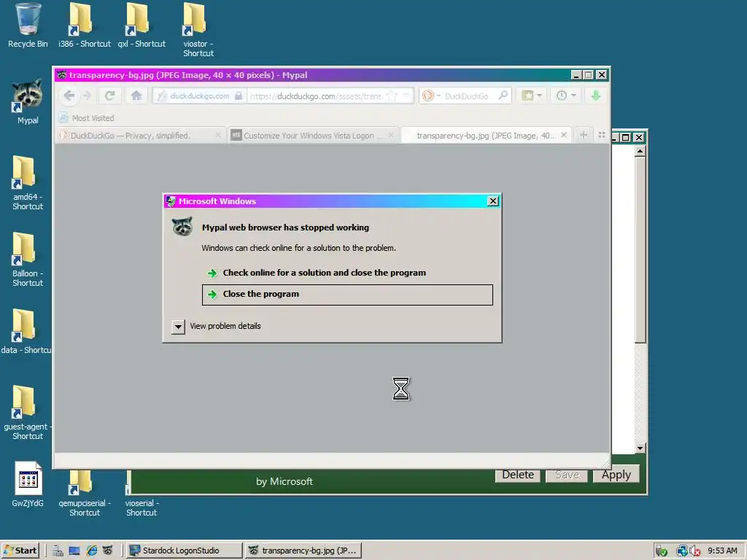Viewport: 747px width, 560px height.
Task: Click muted volume tray icon
Action: tap(695, 551)
